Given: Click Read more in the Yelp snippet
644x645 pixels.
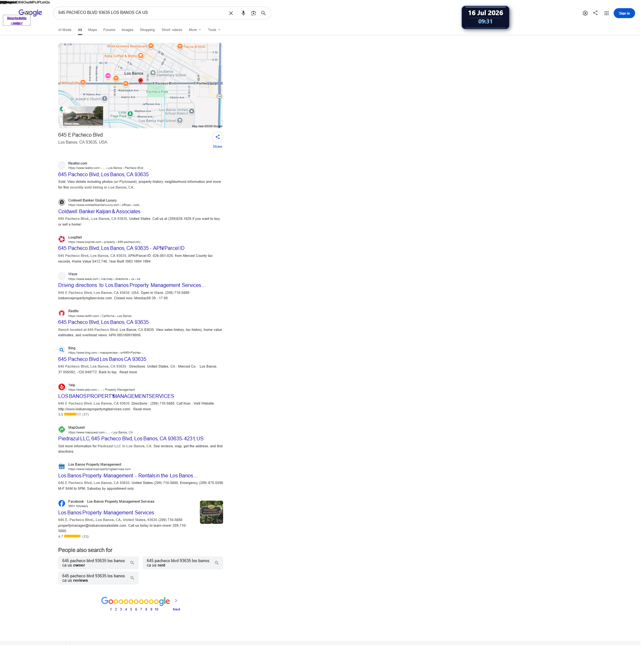Looking at the screenshot, I should [143, 411].
